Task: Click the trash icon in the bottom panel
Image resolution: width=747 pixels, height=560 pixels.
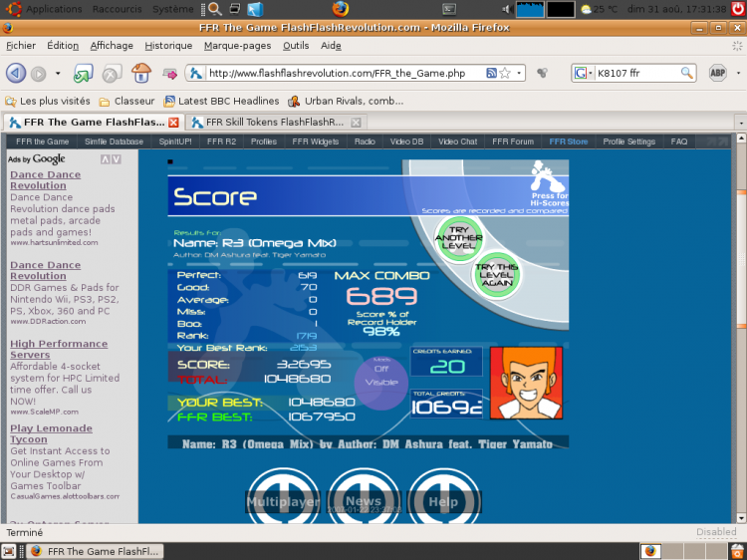Action: [x=738, y=551]
